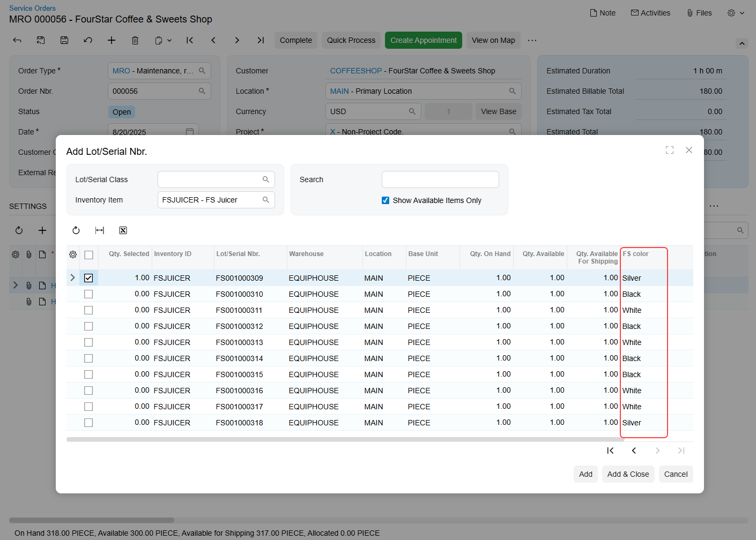The width and height of the screenshot is (756, 540).
Task: Select the checkbox for serial FS001000310
Action: point(88,294)
